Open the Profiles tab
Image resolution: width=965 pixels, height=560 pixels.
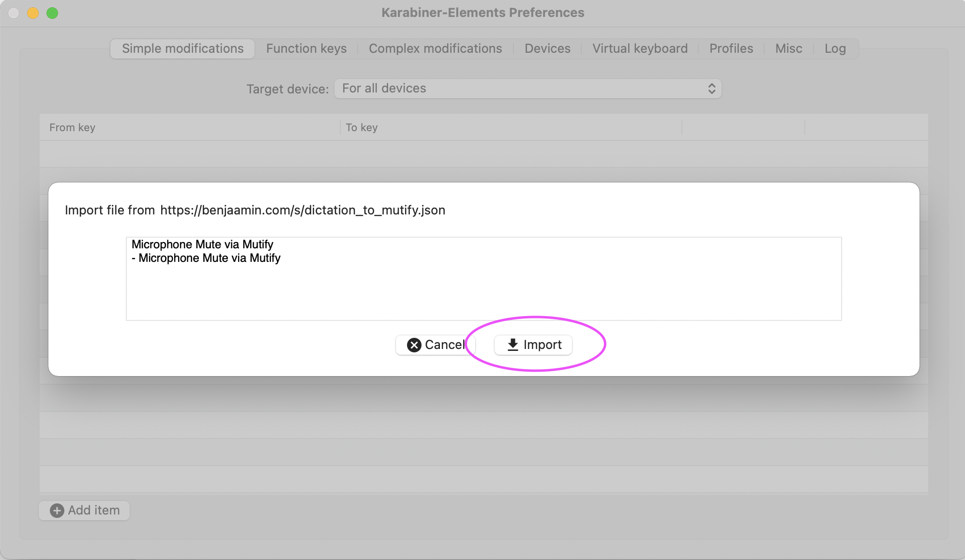tap(731, 48)
